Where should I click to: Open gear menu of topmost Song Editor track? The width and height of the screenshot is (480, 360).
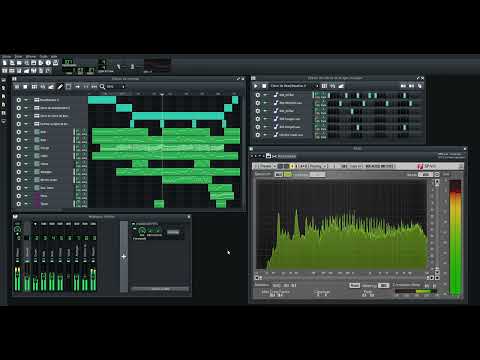pos(19,100)
